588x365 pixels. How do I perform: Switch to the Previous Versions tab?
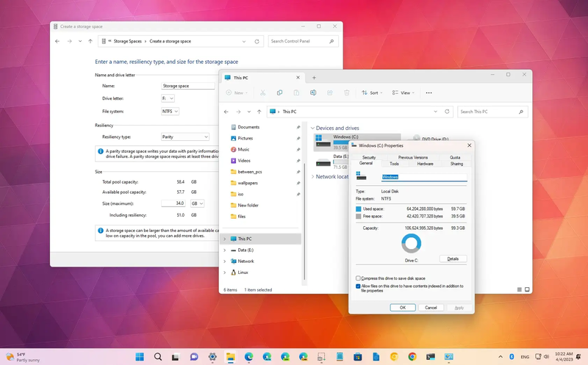pyautogui.click(x=413, y=157)
